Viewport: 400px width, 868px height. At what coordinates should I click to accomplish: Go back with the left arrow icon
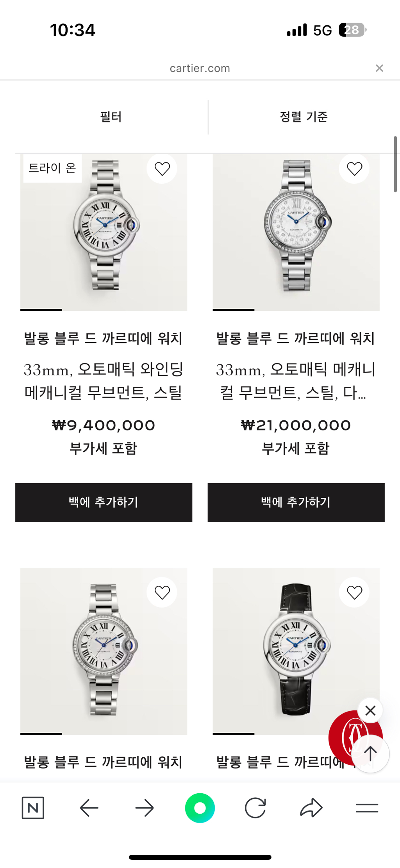click(x=89, y=808)
